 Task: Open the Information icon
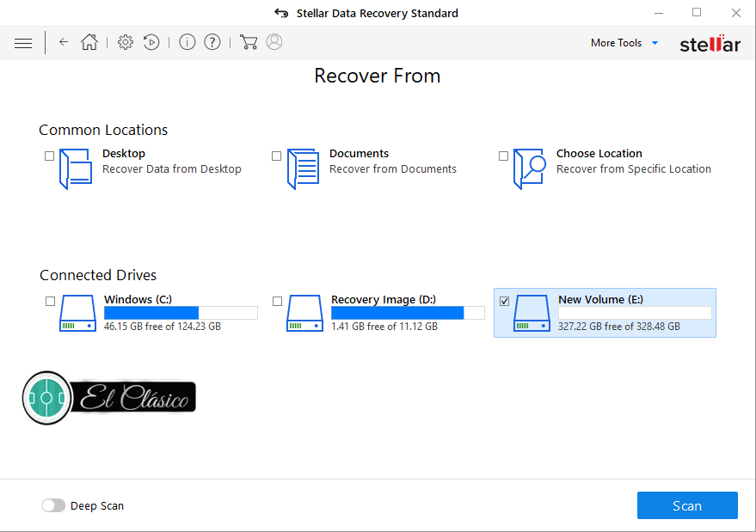(187, 42)
